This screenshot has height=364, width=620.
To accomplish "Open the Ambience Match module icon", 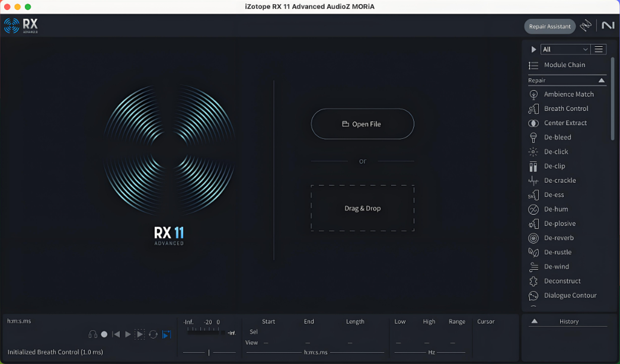I will pyautogui.click(x=533, y=94).
